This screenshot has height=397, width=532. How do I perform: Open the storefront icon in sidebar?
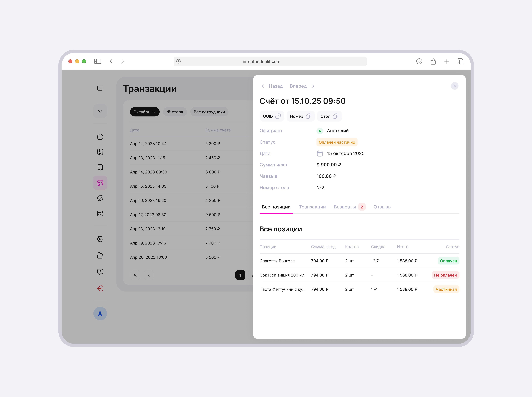tap(100, 152)
